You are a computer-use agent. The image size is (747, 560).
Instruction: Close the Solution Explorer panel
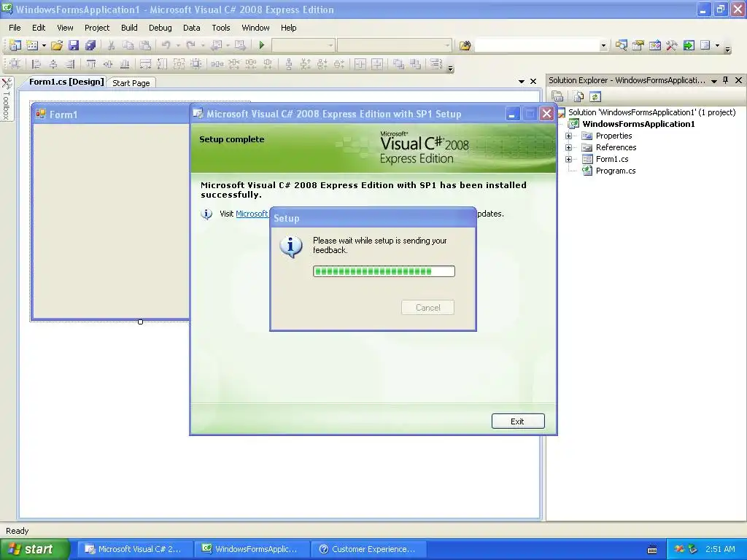pyautogui.click(x=738, y=80)
